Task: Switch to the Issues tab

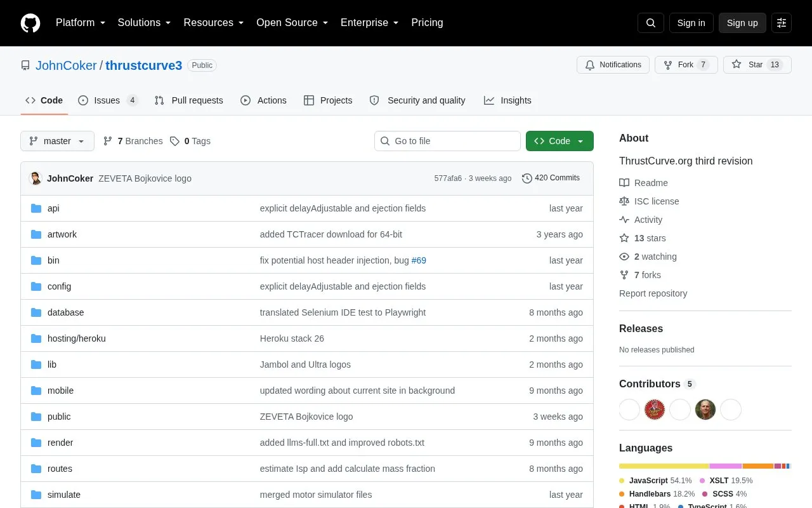Action: [108, 100]
